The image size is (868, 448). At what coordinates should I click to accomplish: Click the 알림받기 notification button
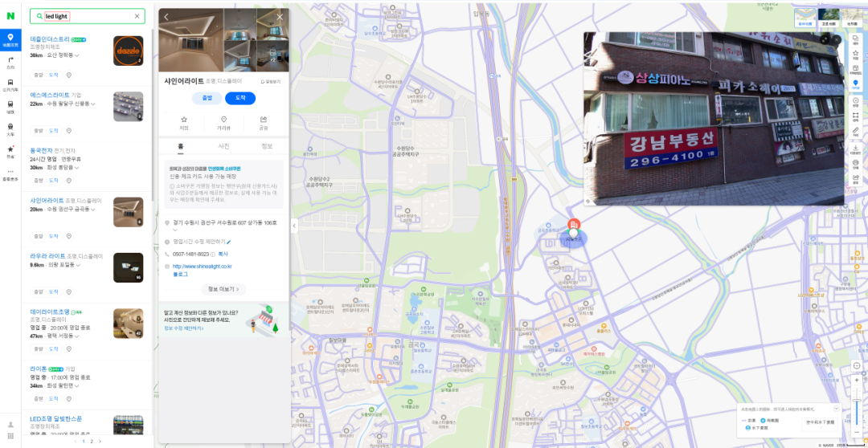pos(272,81)
